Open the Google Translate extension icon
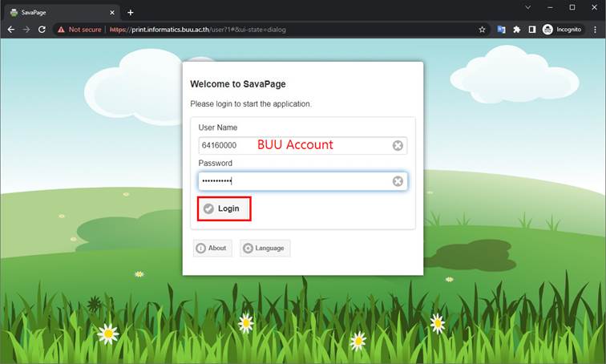 coord(501,30)
